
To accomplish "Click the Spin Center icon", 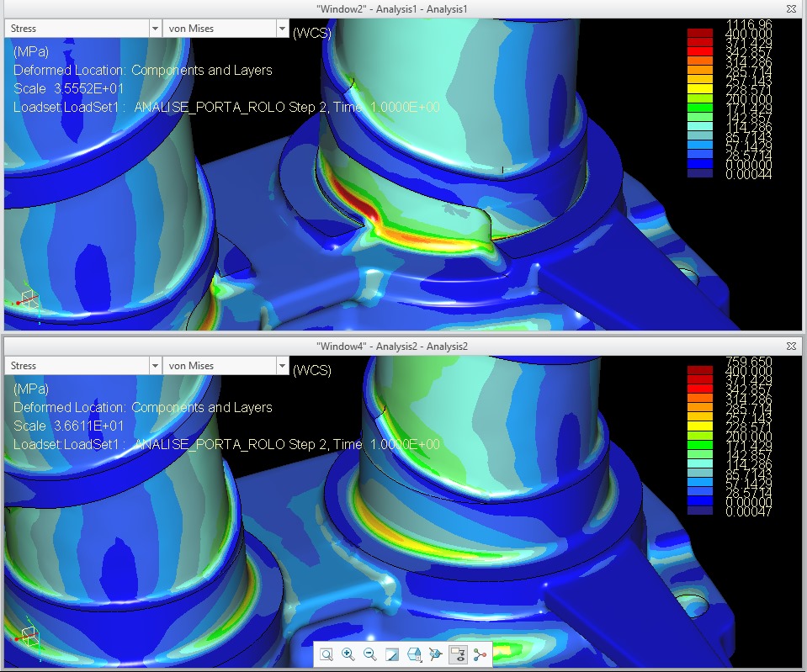I will pos(436,654).
